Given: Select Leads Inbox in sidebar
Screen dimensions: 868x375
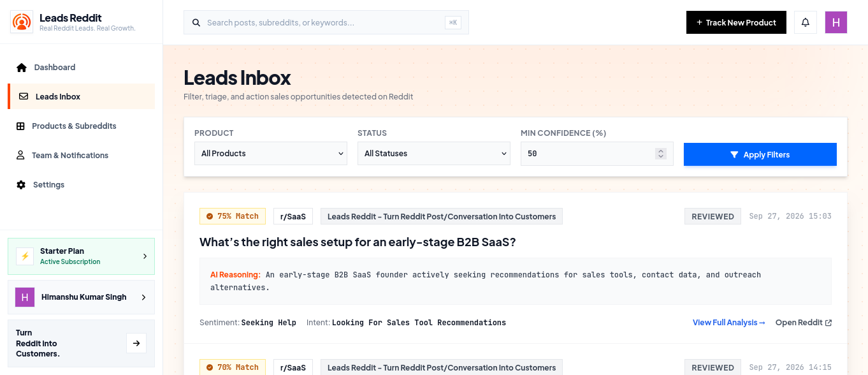Looking at the screenshot, I should (82, 97).
